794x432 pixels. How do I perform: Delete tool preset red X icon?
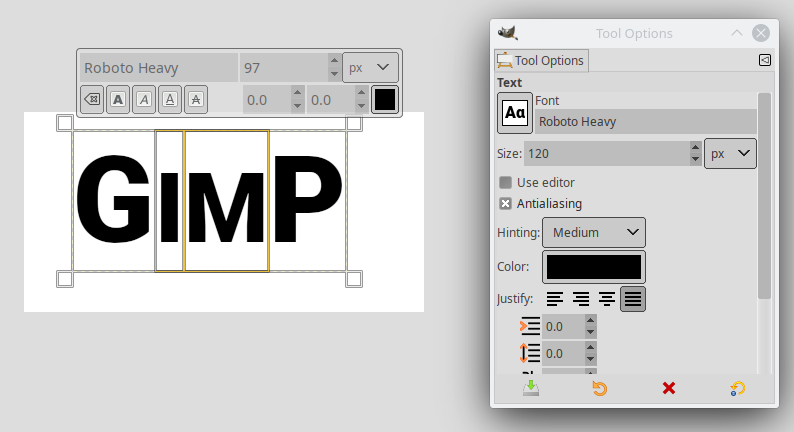pyautogui.click(x=669, y=388)
